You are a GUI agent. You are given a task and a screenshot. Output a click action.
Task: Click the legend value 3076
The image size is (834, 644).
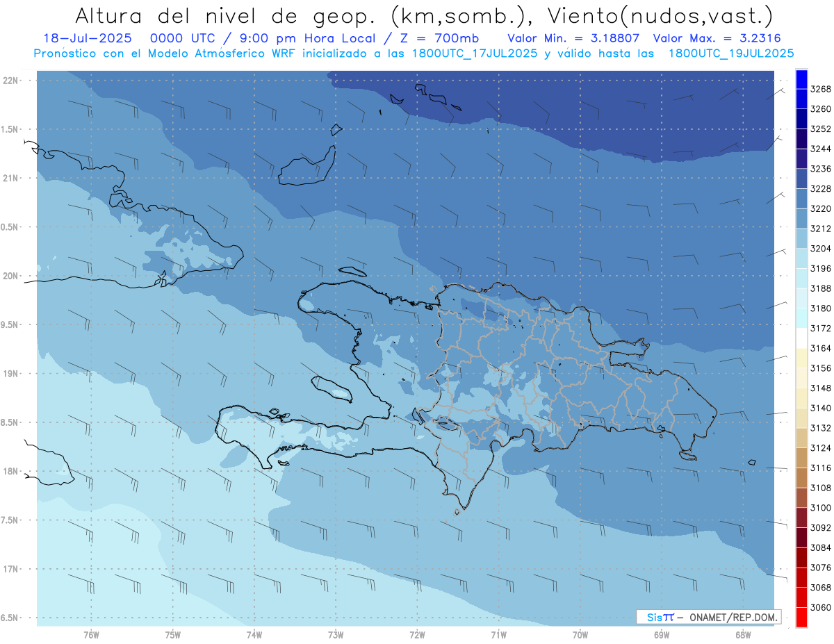click(821, 568)
